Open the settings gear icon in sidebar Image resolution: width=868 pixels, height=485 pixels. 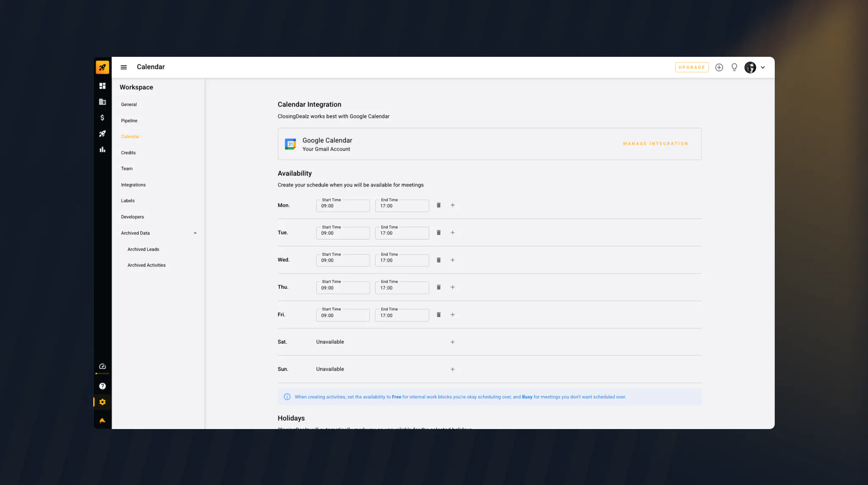tap(102, 402)
